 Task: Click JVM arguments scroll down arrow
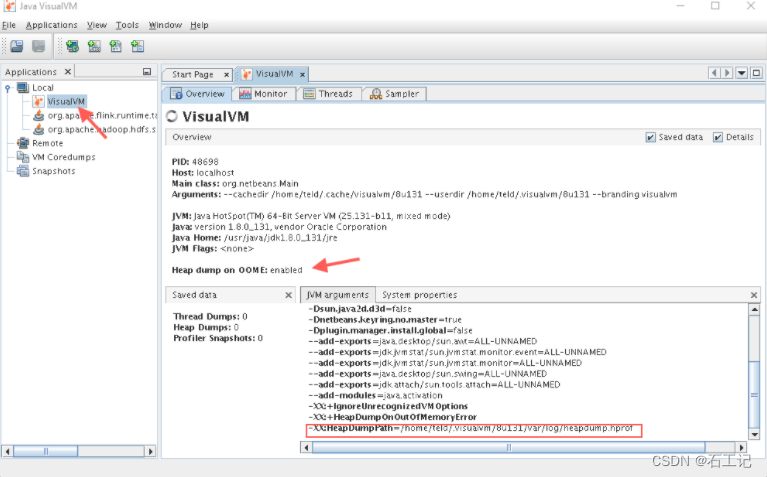tap(754, 434)
